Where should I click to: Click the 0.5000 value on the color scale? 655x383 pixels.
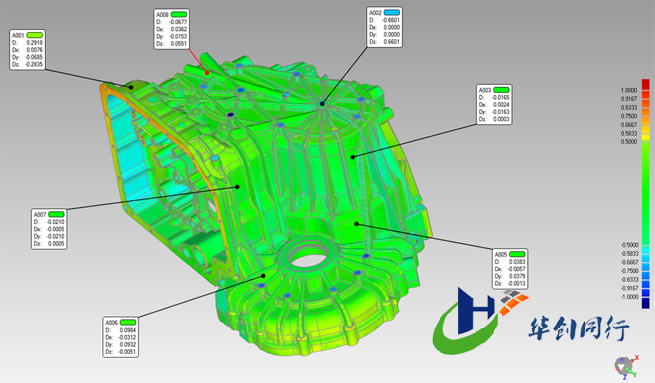(x=629, y=142)
